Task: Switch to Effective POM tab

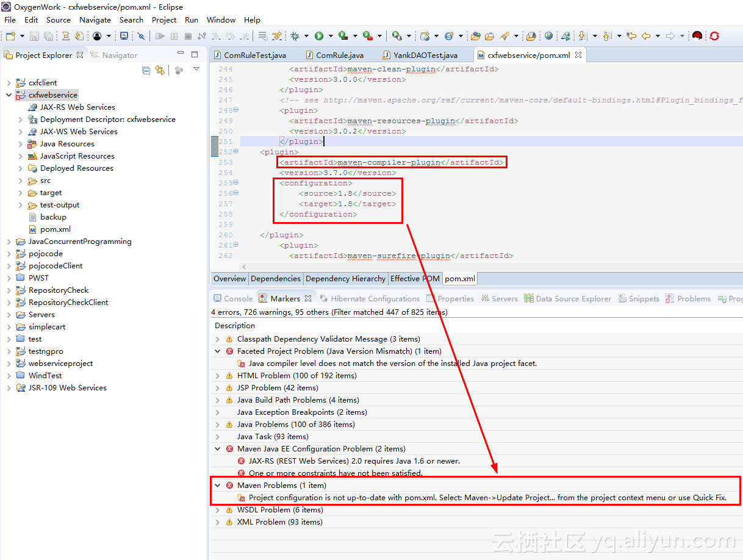Action: (x=415, y=279)
